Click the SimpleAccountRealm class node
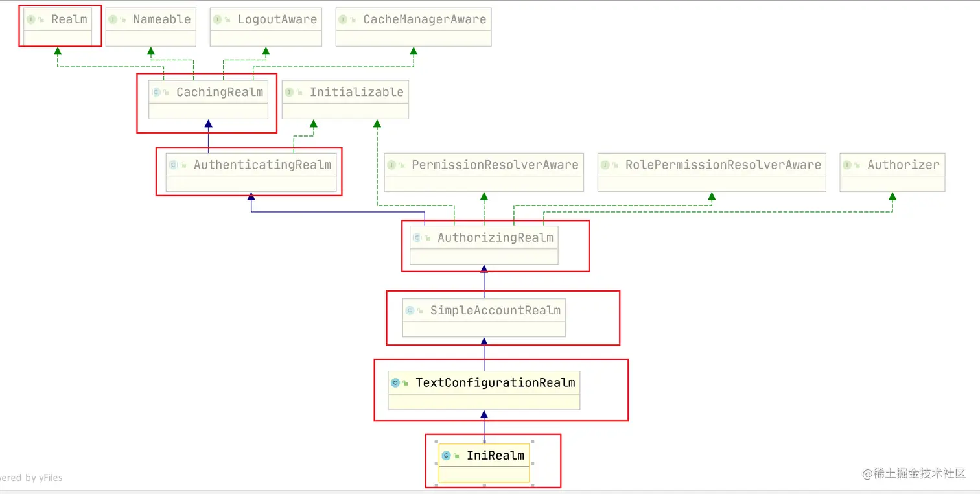This screenshot has height=494, width=980. coord(484,318)
